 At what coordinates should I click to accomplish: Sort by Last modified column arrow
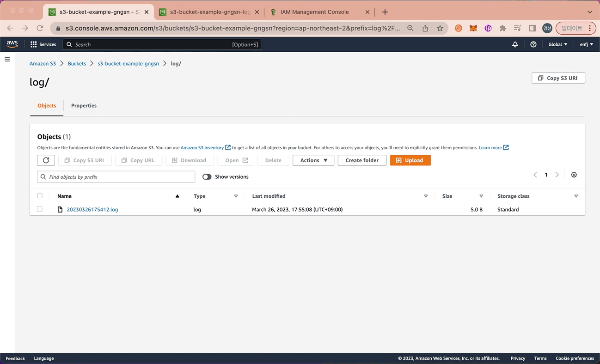tap(426, 196)
